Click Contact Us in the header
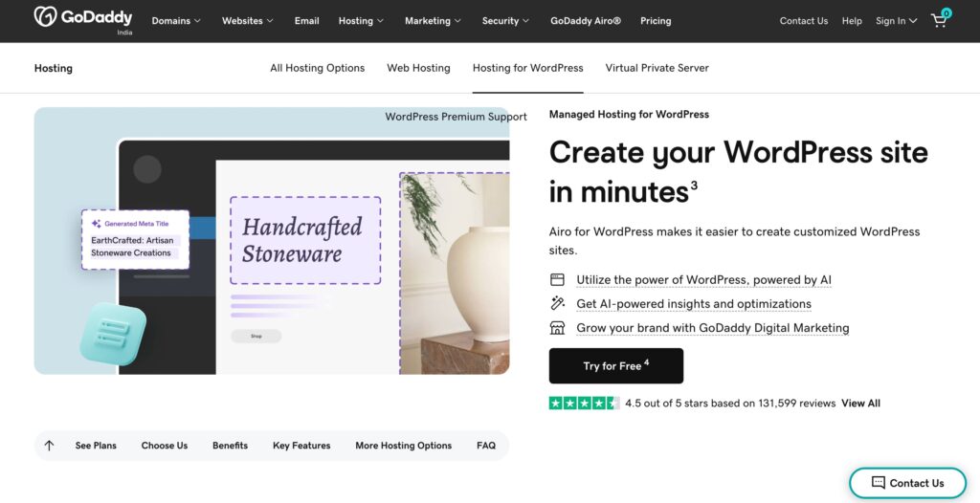This screenshot has height=503, width=980. pyautogui.click(x=804, y=21)
